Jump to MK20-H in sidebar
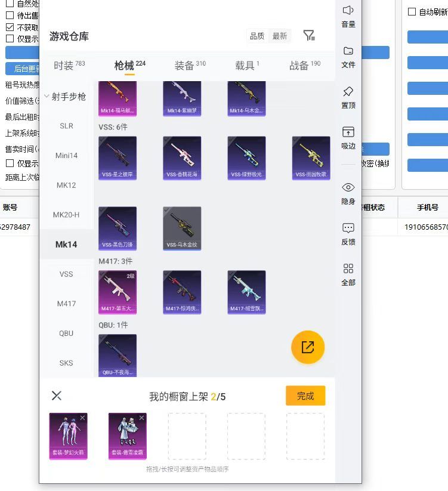 tap(66, 215)
